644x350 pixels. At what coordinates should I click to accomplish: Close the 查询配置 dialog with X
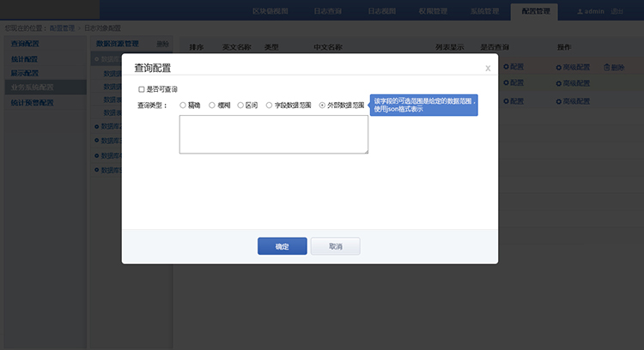click(x=488, y=69)
